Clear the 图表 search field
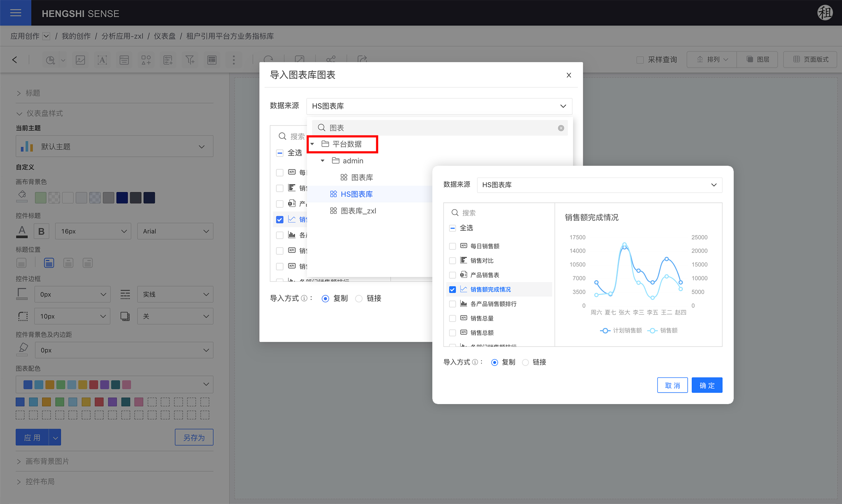Viewport: 842px width, 504px height. (561, 128)
